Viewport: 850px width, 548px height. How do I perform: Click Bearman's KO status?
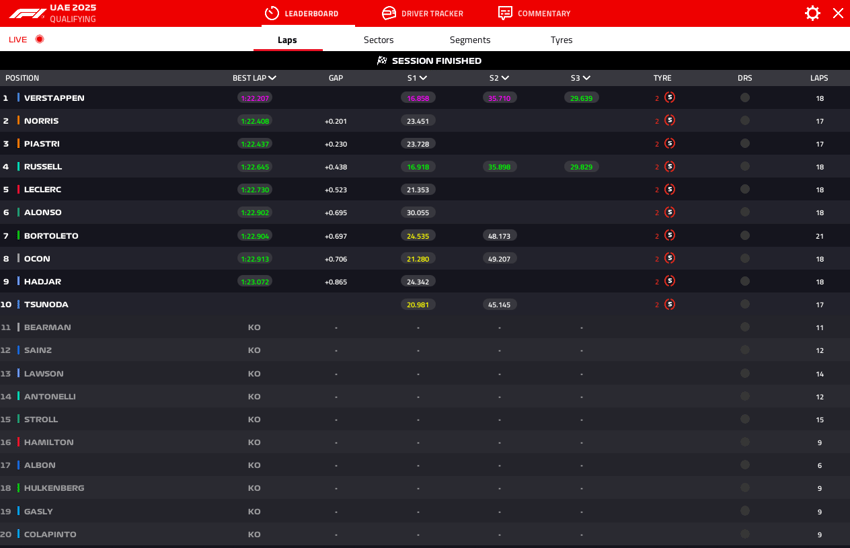(x=254, y=327)
